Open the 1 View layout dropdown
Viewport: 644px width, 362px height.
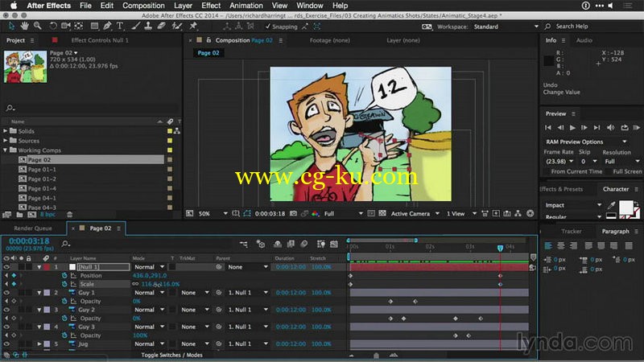coord(461,213)
